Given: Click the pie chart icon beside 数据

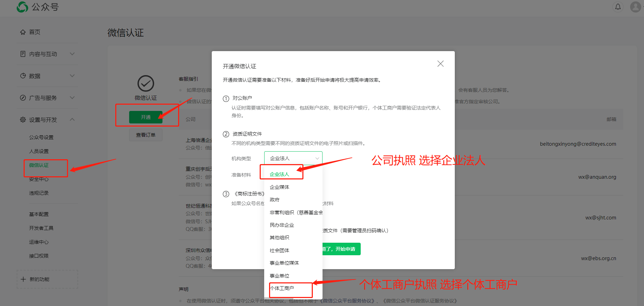Looking at the screenshot, I should click(x=23, y=76).
